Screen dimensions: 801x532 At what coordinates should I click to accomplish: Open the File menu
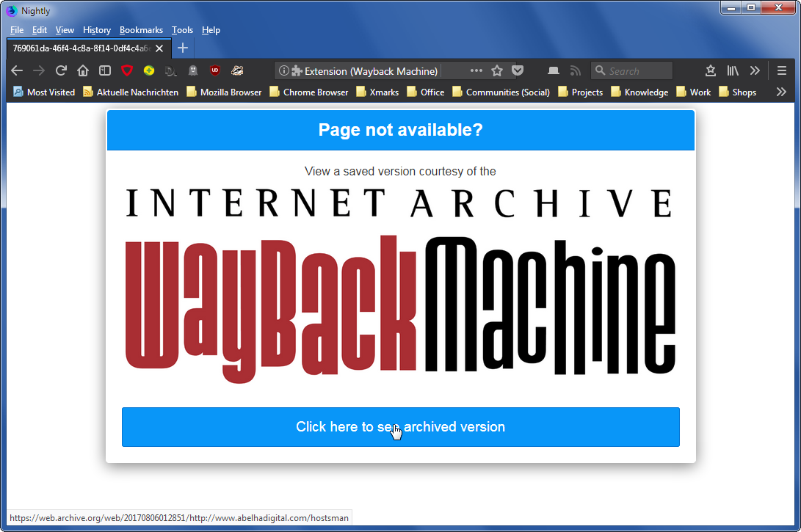pos(17,30)
